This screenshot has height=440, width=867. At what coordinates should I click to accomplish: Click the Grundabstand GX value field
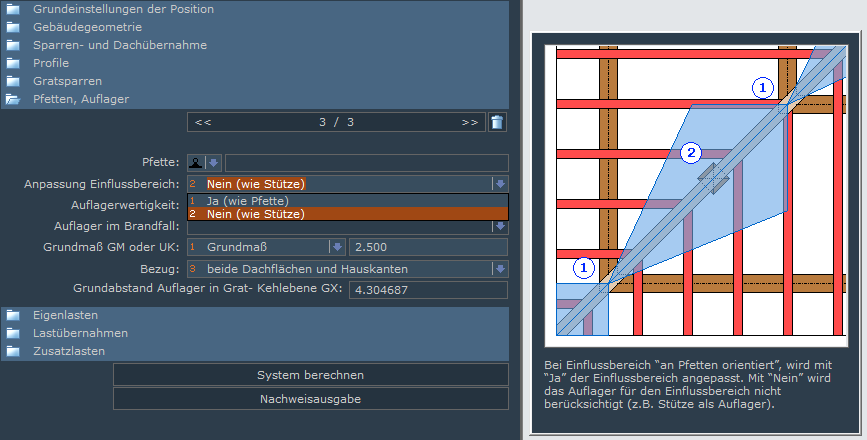tap(426, 290)
